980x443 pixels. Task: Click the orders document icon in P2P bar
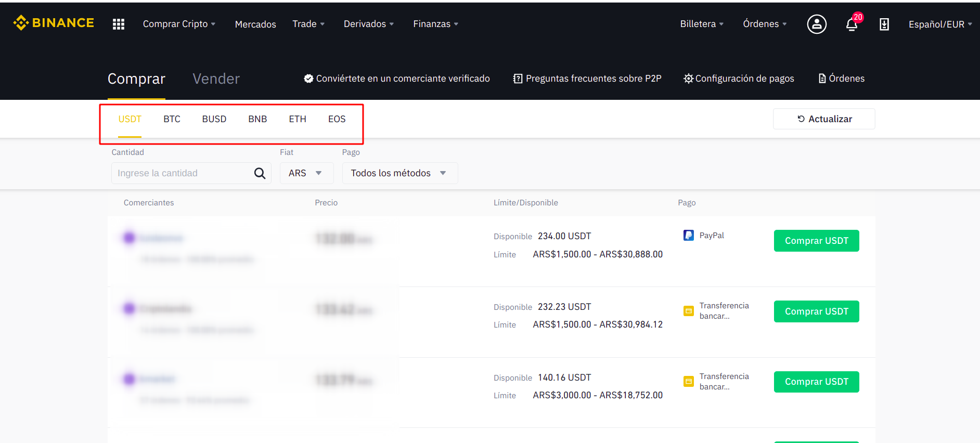(822, 79)
